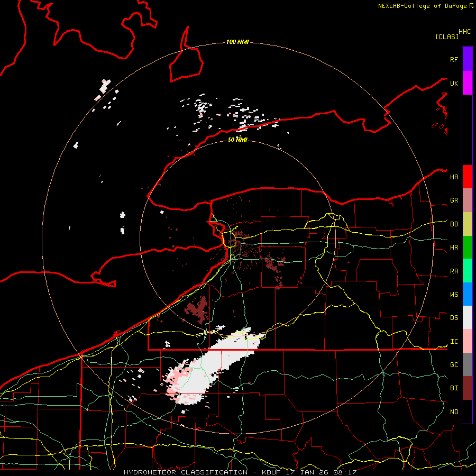Select the GC gray legend swatch
Image resolution: width=476 pixels, height=476 pixels.
click(467, 364)
